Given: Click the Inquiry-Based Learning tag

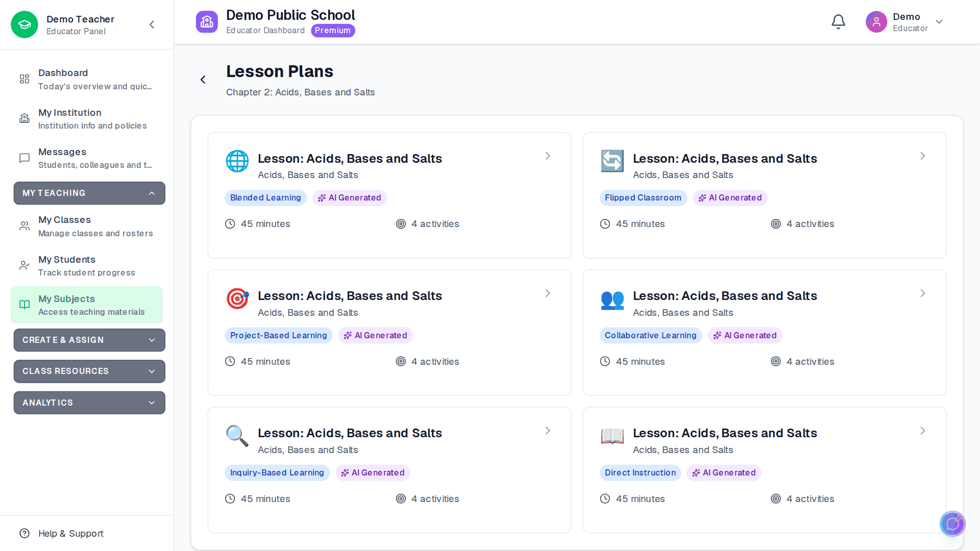Looking at the screenshot, I should (x=277, y=472).
